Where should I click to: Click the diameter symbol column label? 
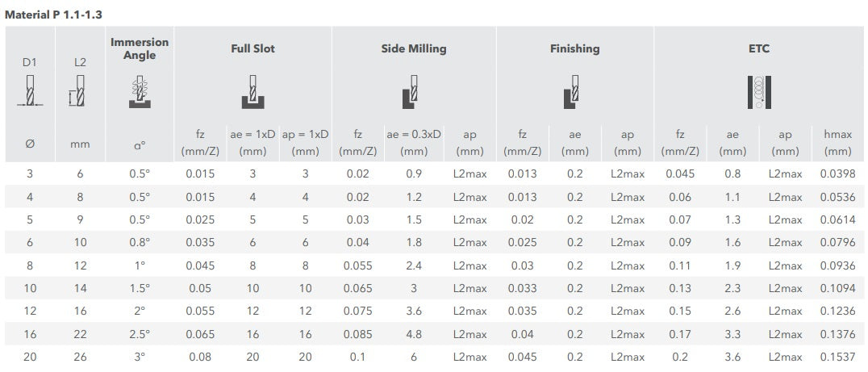click(x=30, y=144)
